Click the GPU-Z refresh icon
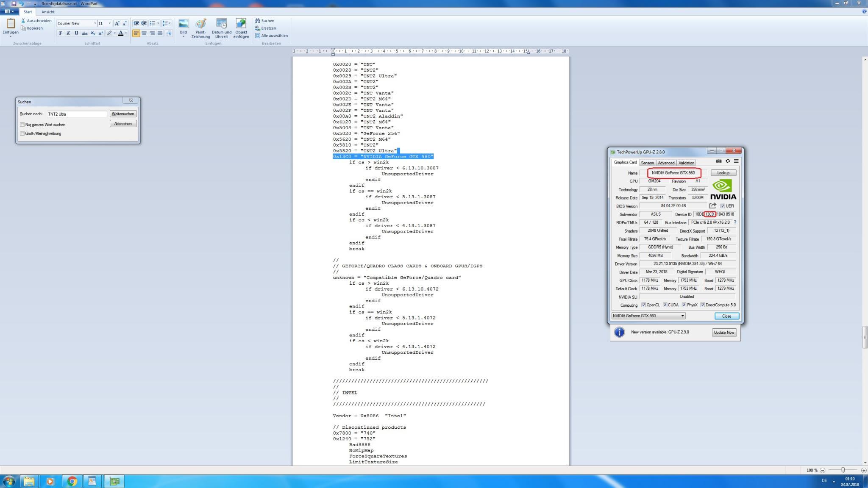Screen dimensions: 868x488 click(x=727, y=161)
